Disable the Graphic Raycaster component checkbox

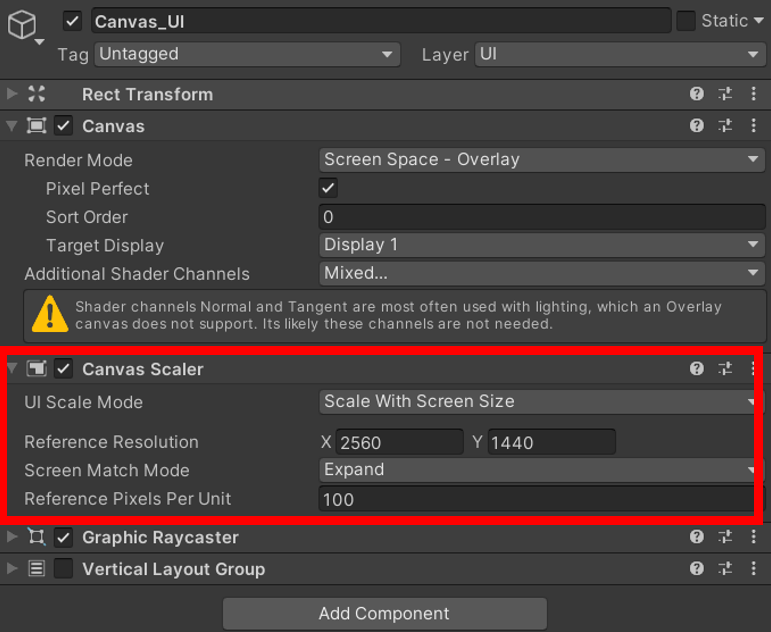point(63,537)
